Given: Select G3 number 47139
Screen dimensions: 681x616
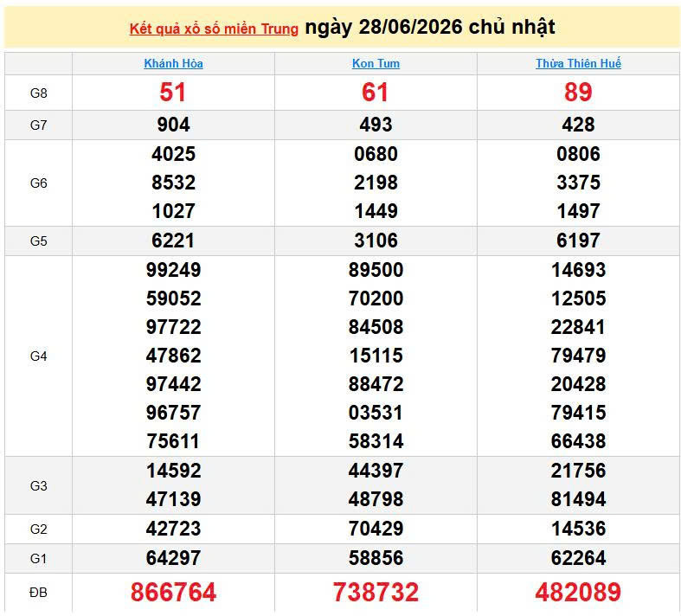Looking at the screenshot, I should coord(173,500).
